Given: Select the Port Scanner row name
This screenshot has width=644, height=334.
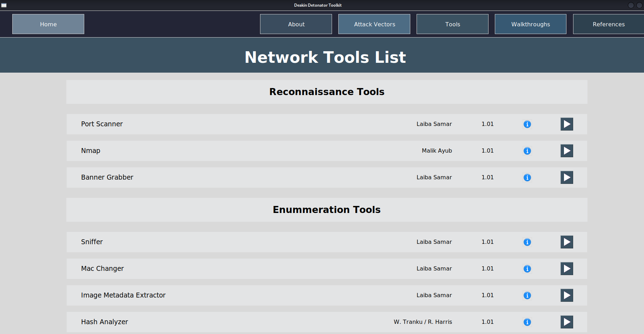Looking at the screenshot, I should coord(102,124).
